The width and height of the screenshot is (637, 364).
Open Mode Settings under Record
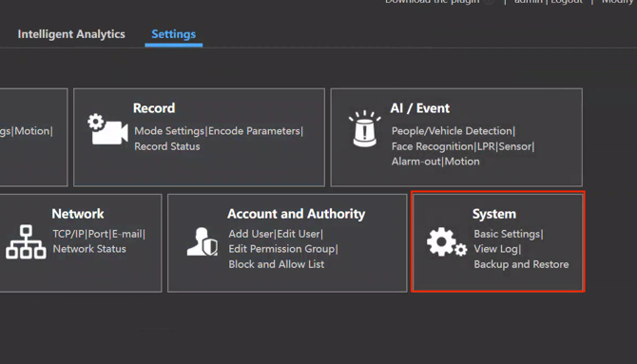pos(169,131)
